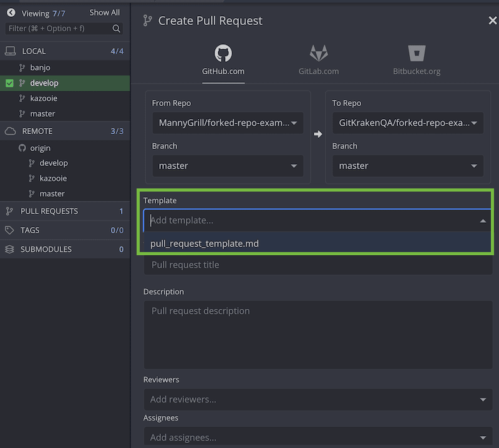Open the From Repo dropdown
499x448 pixels.
point(228,123)
